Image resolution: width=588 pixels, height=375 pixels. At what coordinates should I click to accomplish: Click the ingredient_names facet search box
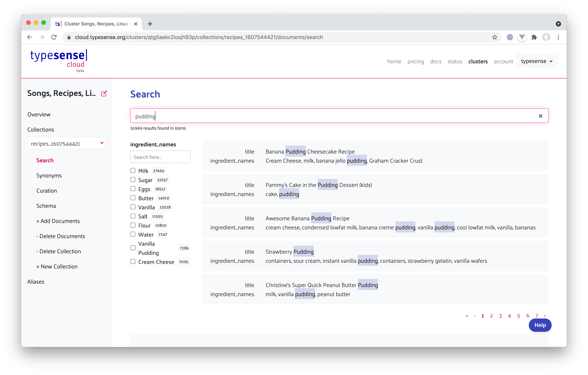[160, 157]
